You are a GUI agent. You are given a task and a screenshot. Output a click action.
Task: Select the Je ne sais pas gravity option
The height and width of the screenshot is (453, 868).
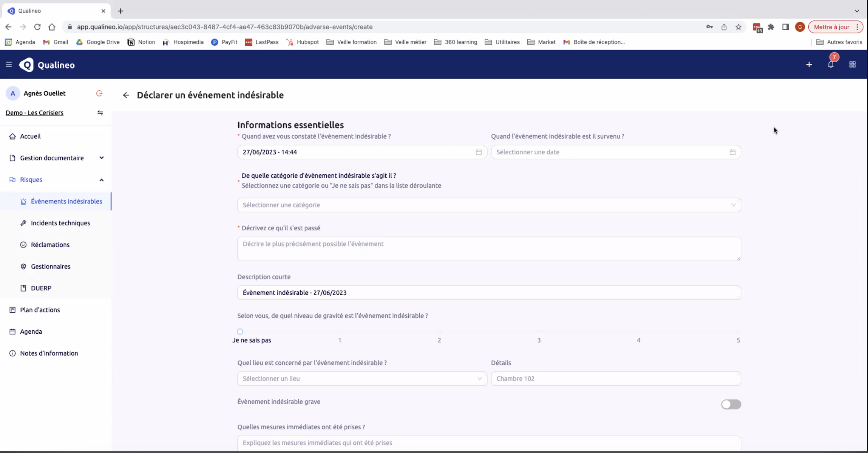(x=240, y=331)
